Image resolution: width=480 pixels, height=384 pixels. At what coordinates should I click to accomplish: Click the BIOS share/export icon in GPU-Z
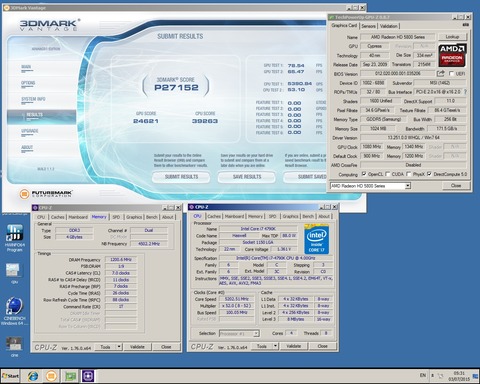click(x=441, y=73)
